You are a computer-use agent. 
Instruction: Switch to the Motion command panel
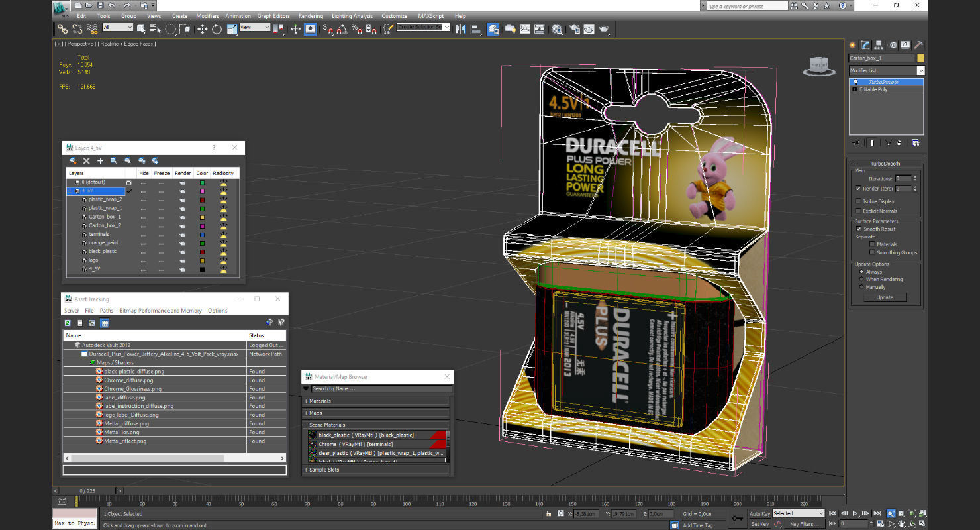pyautogui.click(x=893, y=45)
